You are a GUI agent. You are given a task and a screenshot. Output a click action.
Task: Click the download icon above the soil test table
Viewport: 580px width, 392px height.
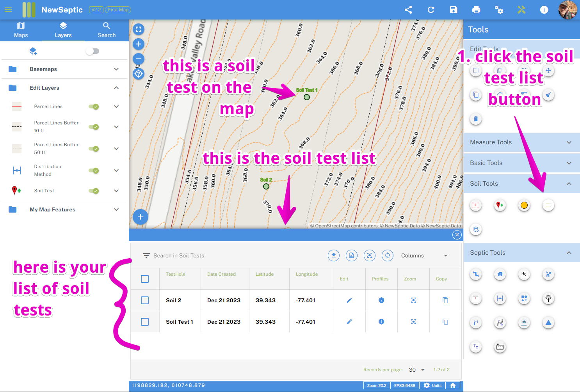334,255
